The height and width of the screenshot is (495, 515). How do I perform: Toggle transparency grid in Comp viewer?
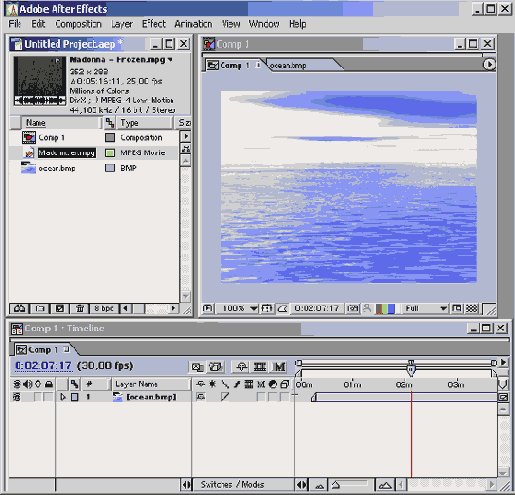(x=472, y=308)
